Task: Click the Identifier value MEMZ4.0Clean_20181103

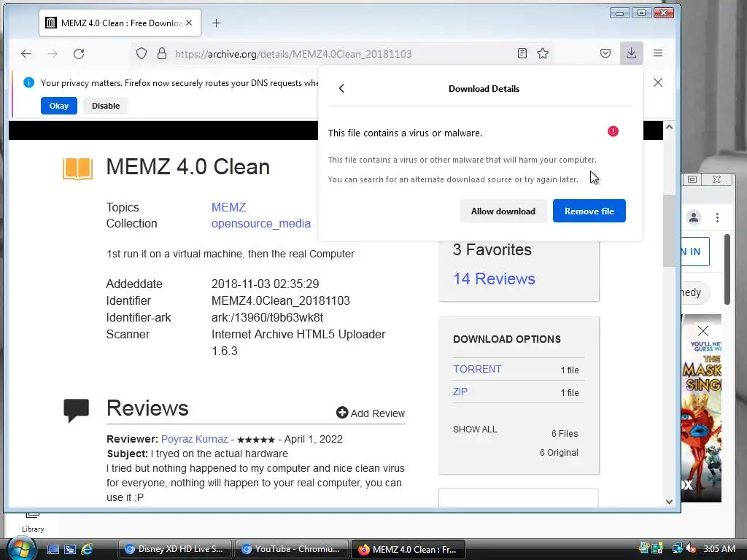Action: tap(281, 300)
